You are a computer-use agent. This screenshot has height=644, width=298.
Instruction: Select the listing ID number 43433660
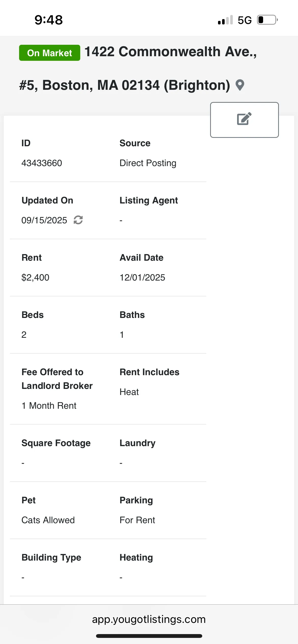pos(42,163)
